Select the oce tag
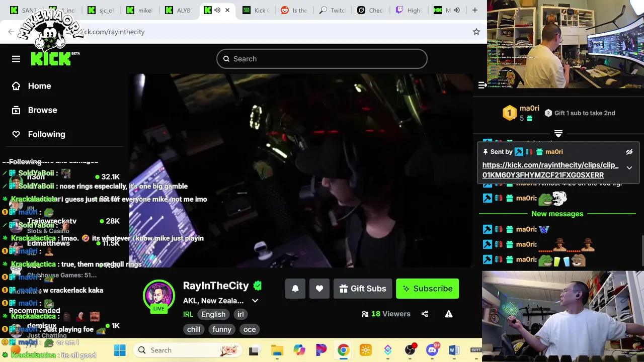This screenshot has height=362, width=644. [x=250, y=329]
